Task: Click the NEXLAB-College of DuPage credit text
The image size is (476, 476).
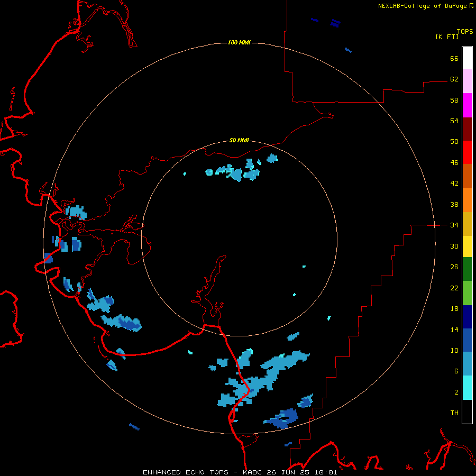Action: 423,6
